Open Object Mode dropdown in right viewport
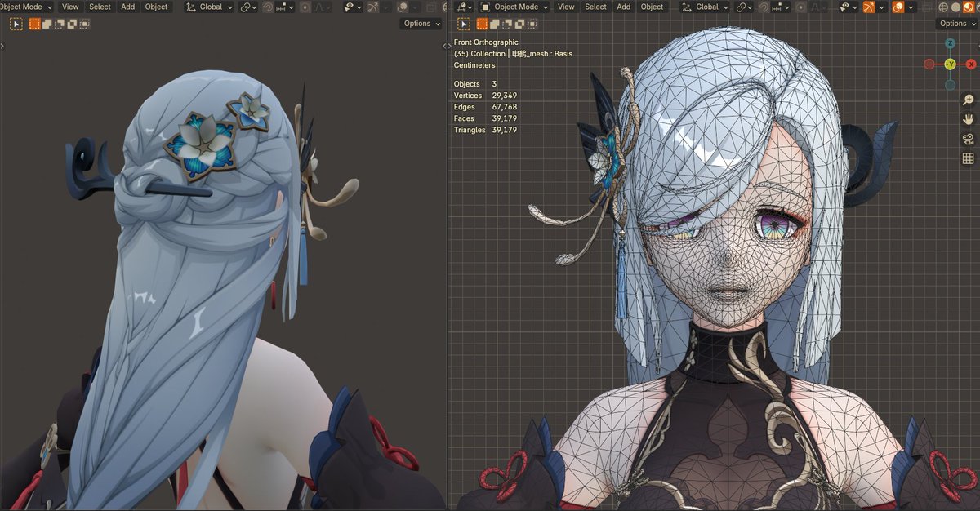The height and width of the screenshot is (511, 980). pyautogui.click(x=515, y=7)
